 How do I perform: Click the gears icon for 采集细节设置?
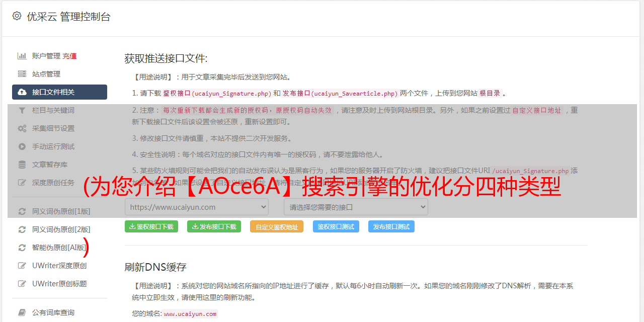[22, 128]
